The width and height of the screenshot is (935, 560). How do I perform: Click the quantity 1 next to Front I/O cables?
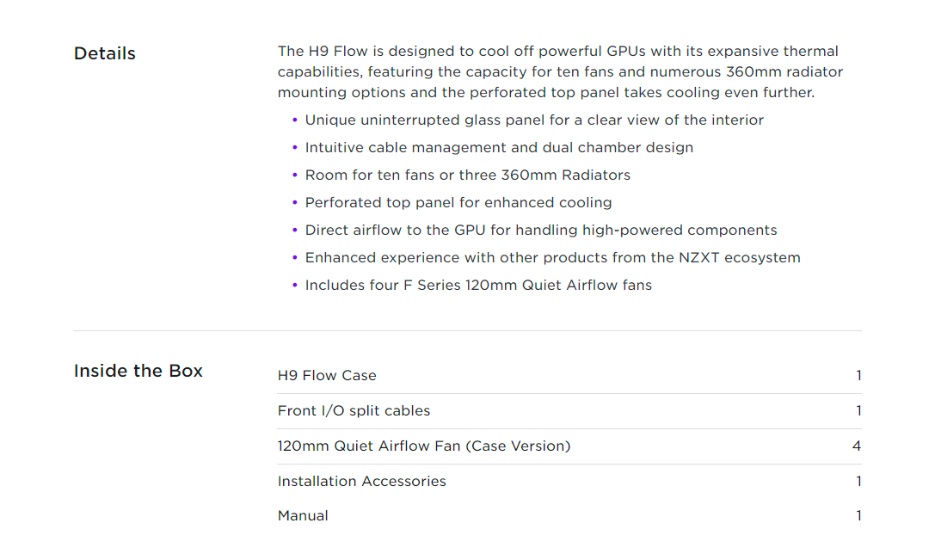click(858, 411)
